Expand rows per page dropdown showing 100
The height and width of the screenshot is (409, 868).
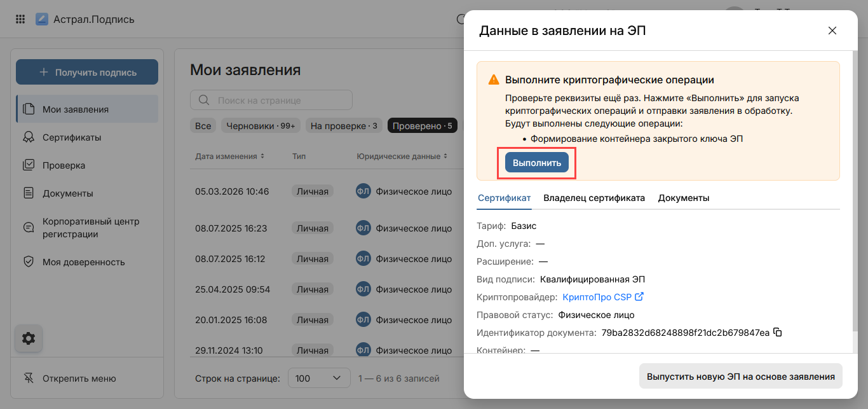coord(318,378)
